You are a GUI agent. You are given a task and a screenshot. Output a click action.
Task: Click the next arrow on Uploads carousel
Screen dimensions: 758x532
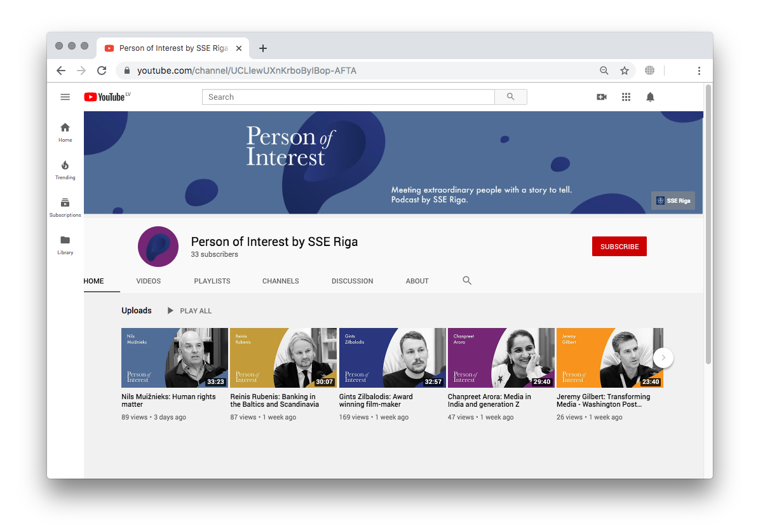tap(663, 358)
